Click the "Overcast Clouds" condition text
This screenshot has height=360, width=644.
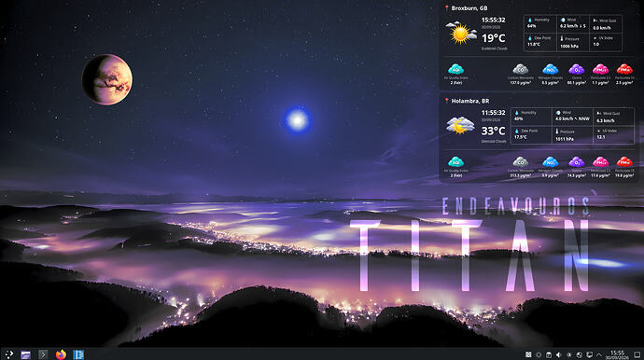[494, 141]
